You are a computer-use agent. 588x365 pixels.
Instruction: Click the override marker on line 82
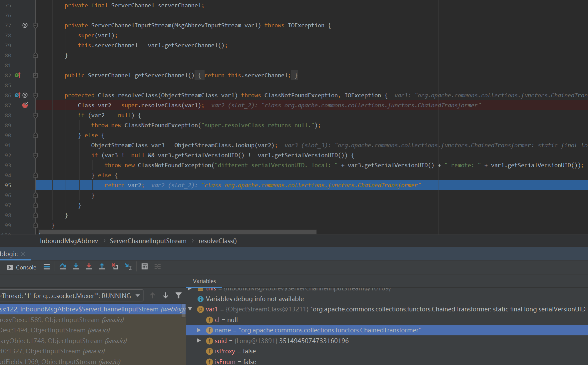tap(18, 75)
